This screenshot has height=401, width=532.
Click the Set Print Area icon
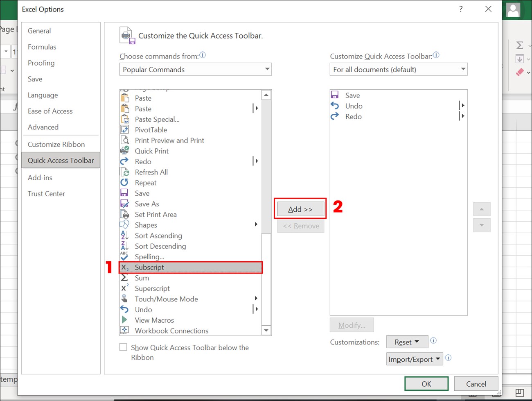125,214
